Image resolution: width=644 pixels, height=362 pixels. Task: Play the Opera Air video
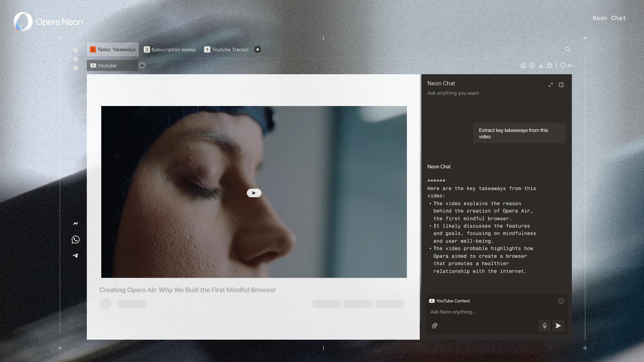[254, 193]
